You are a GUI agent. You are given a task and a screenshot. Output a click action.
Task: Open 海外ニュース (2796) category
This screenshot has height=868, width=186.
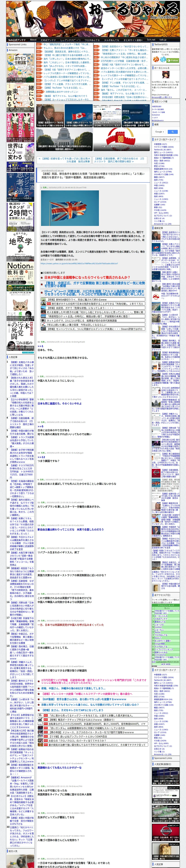point(163,172)
